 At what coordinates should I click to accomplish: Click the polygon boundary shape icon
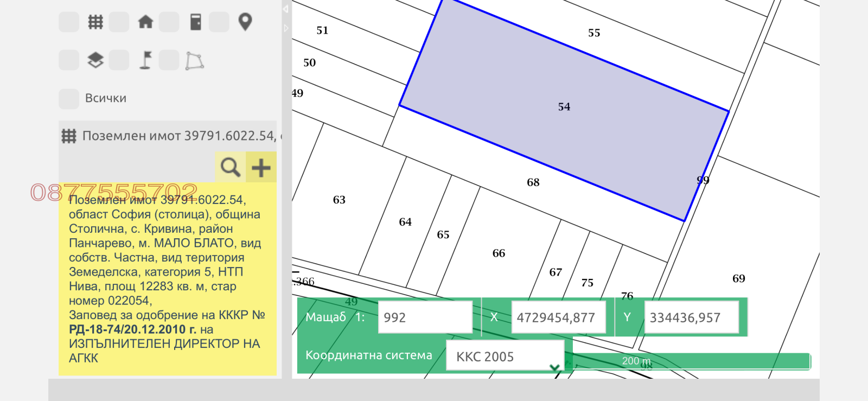[195, 61]
